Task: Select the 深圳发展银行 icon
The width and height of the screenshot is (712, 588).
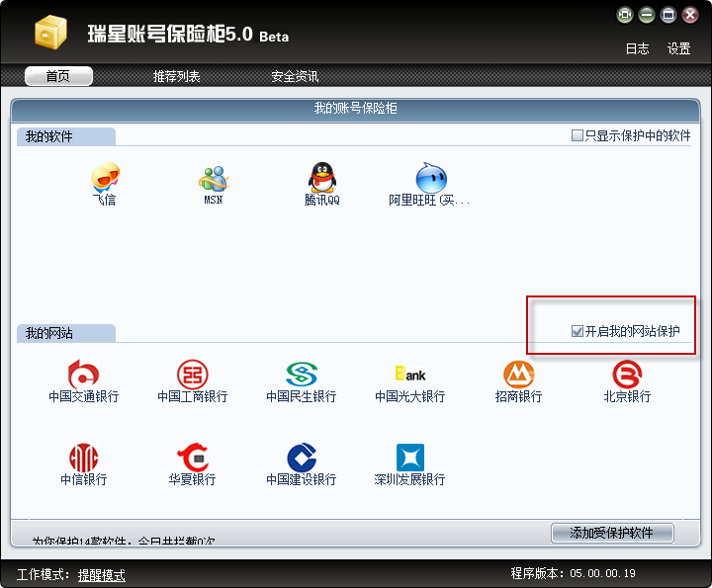Action: coord(409,459)
